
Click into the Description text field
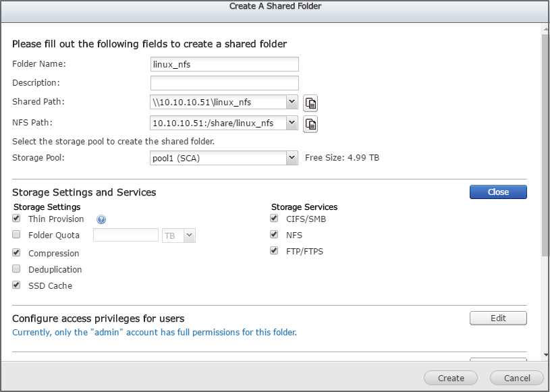(x=224, y=83)
